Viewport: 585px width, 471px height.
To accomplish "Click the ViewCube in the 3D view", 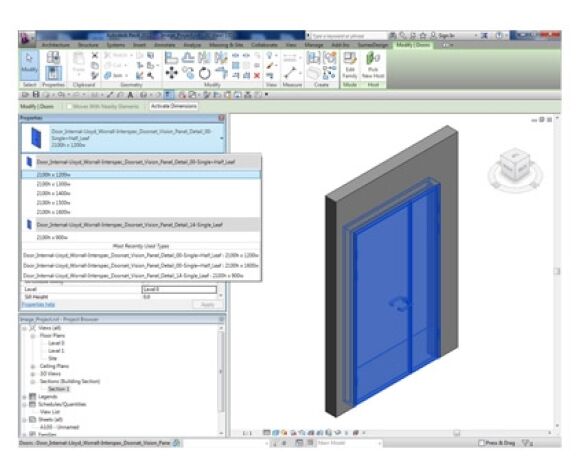I will [x=515, y=166].
